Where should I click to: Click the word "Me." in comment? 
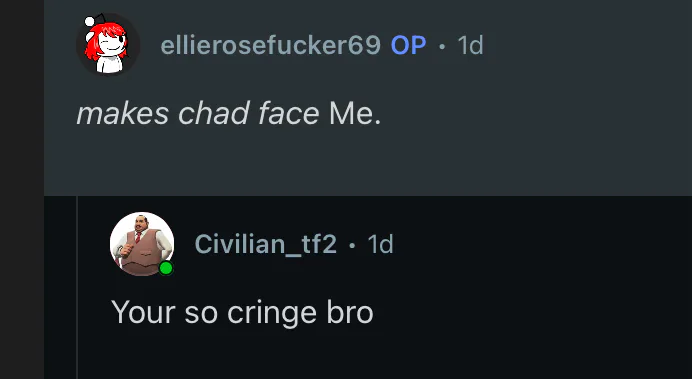[355, 113]
